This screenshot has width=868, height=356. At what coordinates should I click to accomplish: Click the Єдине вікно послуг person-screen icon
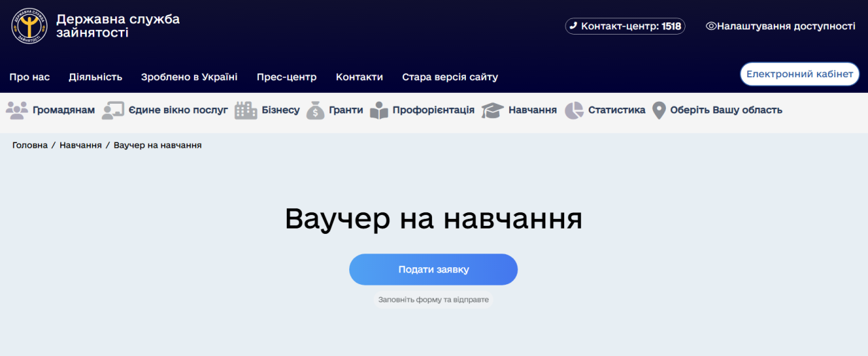point(113,110)
